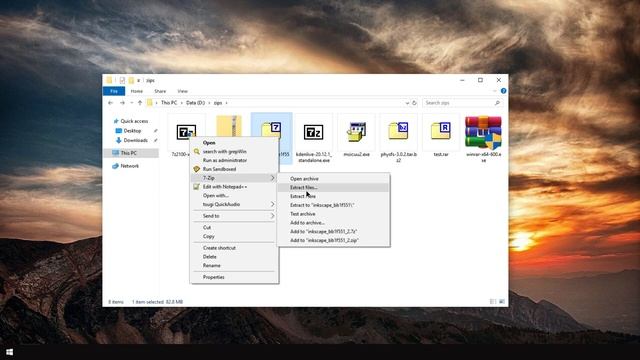This screenshot has height=360, width=640.
Task: Expand the Send to submenu
Action: [272, 216]
